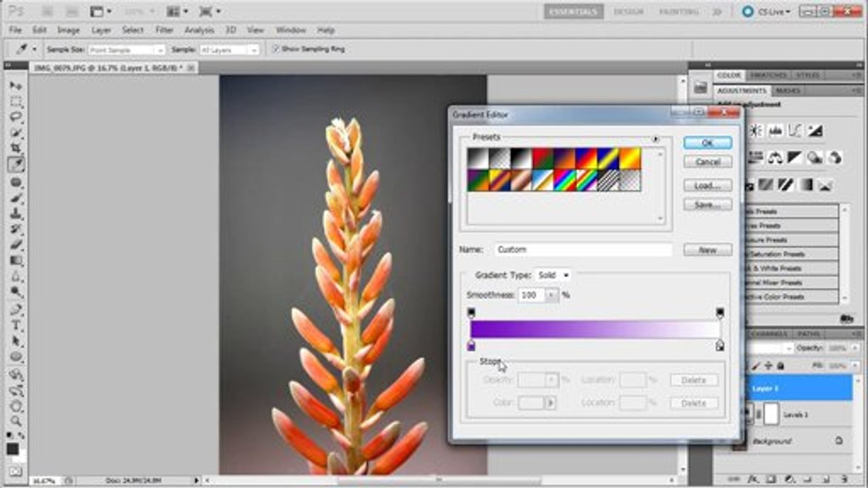Choose the Spectrum rainbow gradient preset

[565, 180]
